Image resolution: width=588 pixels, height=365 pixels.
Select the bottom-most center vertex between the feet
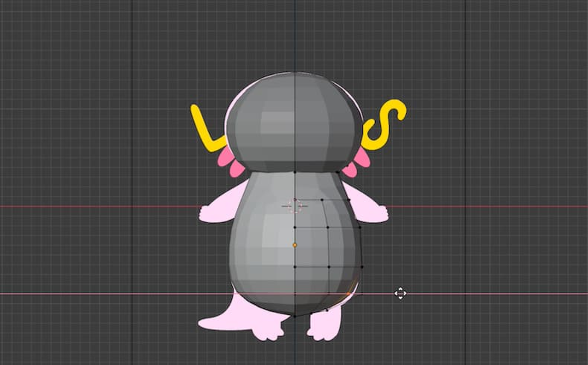click(x=295, y=316)
